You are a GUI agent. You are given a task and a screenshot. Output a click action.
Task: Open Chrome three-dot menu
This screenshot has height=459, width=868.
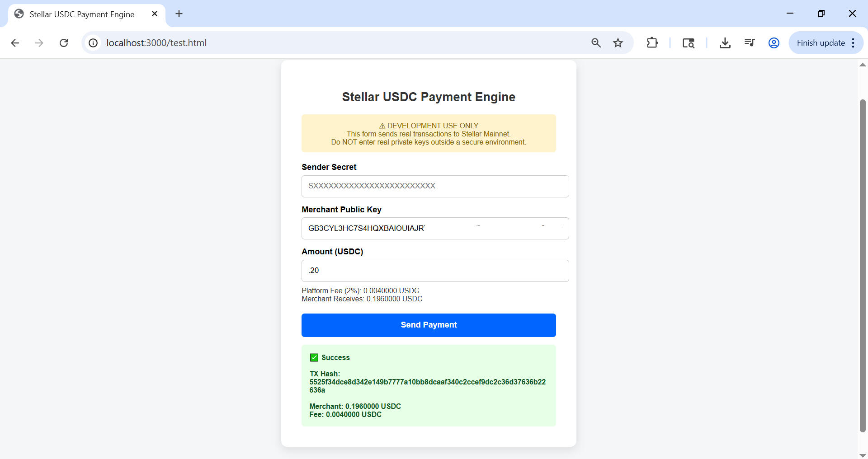tap(853, 43)
